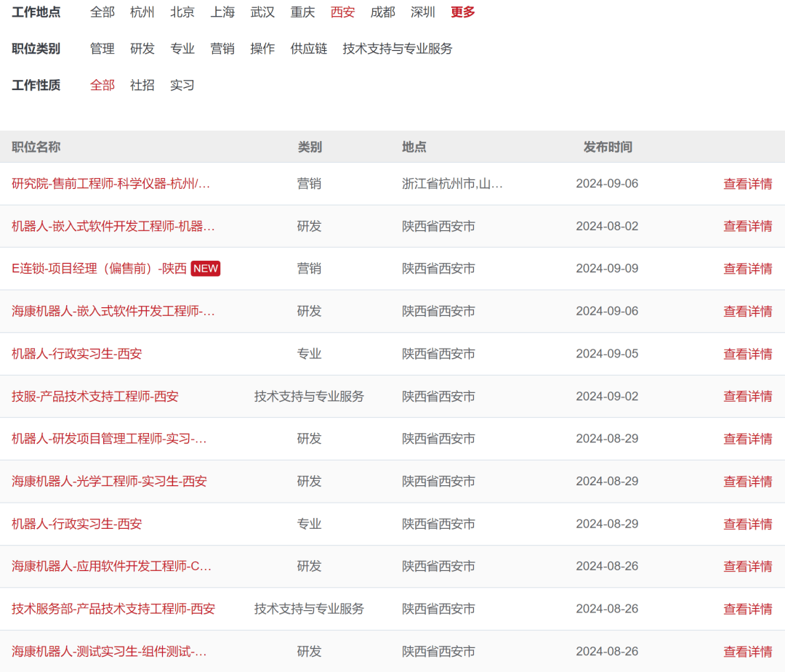Open 机器人-行政实习生-西安 dated 2024-08-29
This screenshot has height=672, width=785.
76,524
